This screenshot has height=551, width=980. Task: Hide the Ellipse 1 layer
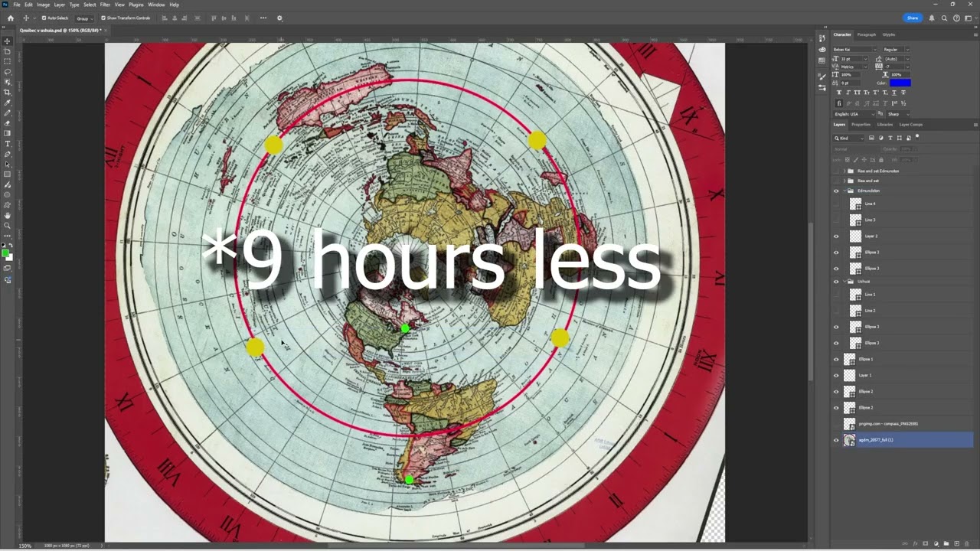coord(836,359)
